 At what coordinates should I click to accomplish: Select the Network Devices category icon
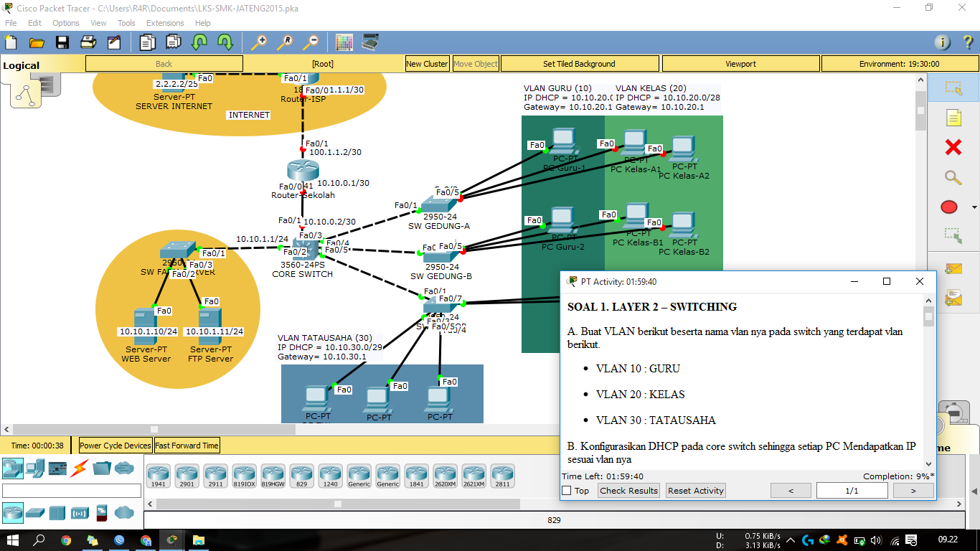click(x=11, y=468)
